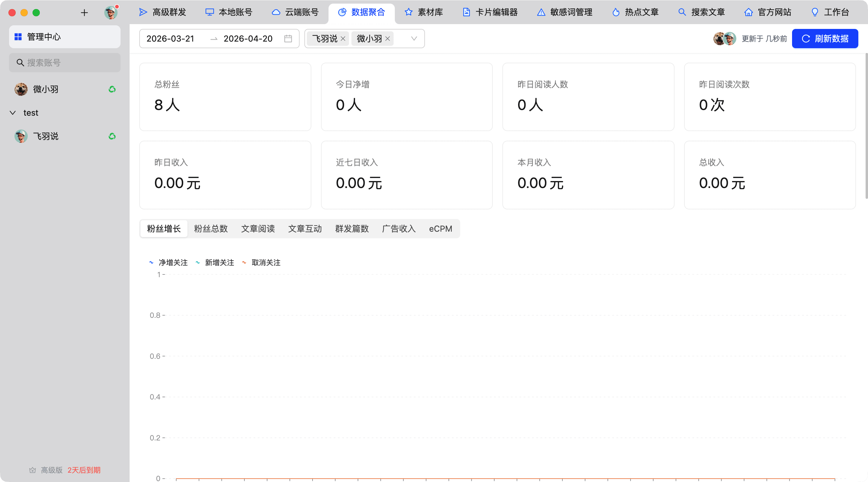The height and width of the screenshot is (482, 868).
Task: Click the 搜索账号 search field
Action: [x=65, y=63]
